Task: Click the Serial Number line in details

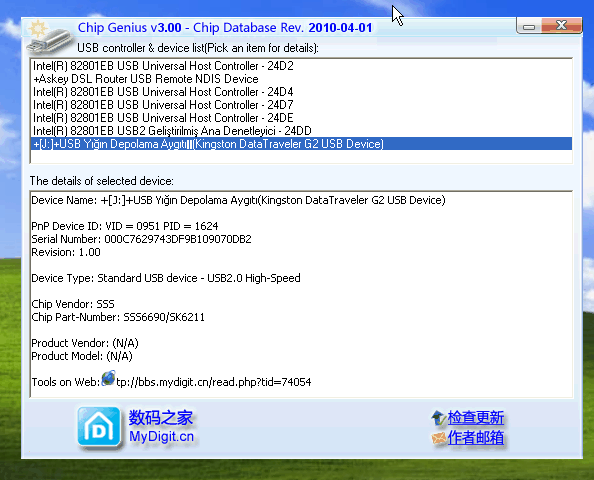Action: coord(141,239)
